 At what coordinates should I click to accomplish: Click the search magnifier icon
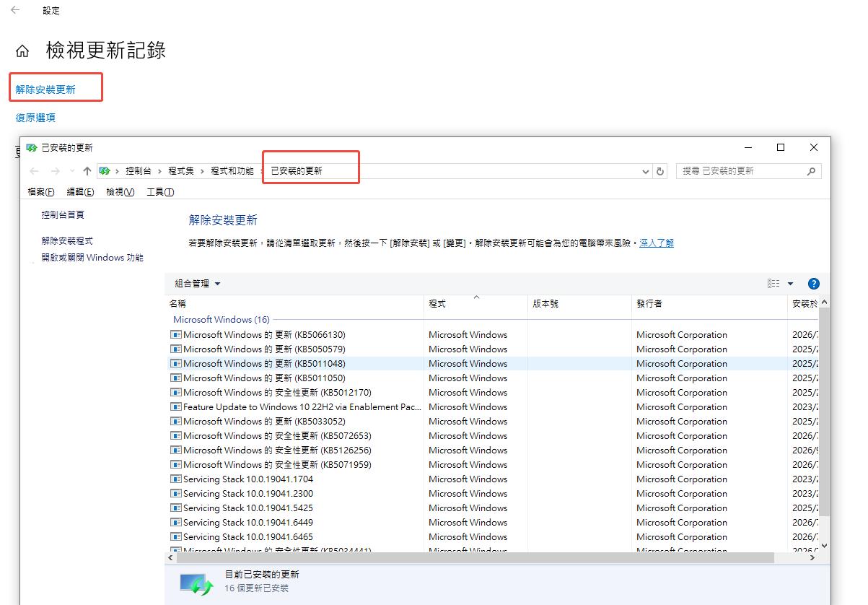pos(811,171)
